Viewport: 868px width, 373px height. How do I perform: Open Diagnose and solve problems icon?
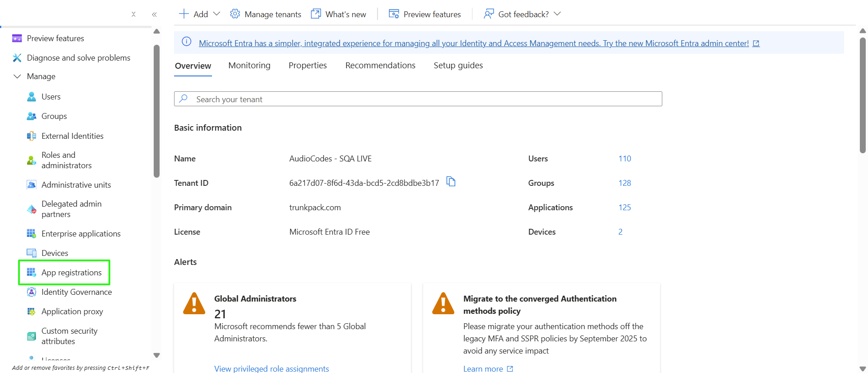[17, 58]
